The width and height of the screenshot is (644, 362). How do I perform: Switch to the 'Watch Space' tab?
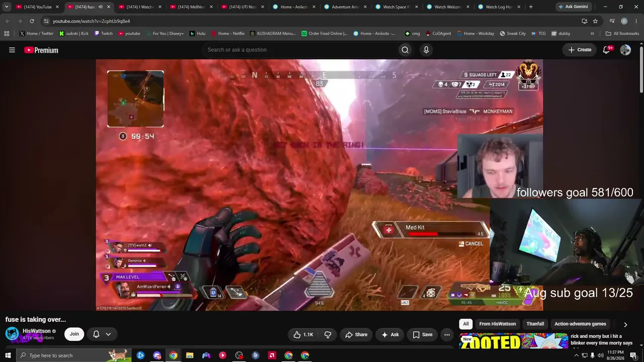click(397, 7)
